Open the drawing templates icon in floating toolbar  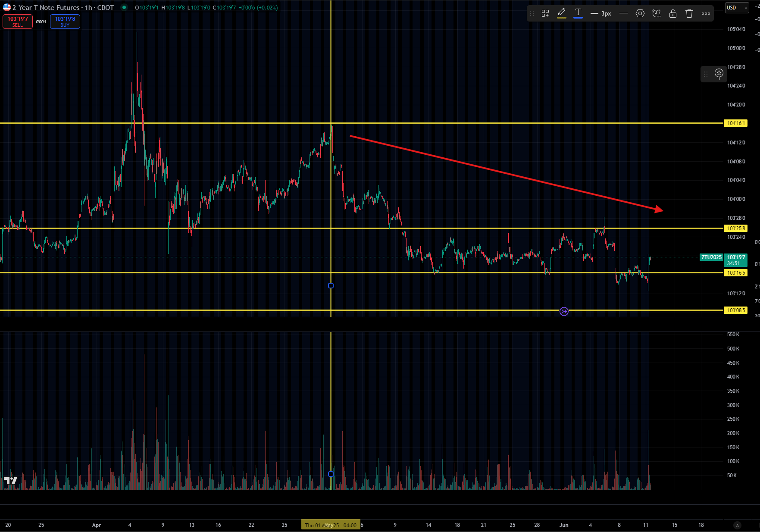click(x=545, y=13)
